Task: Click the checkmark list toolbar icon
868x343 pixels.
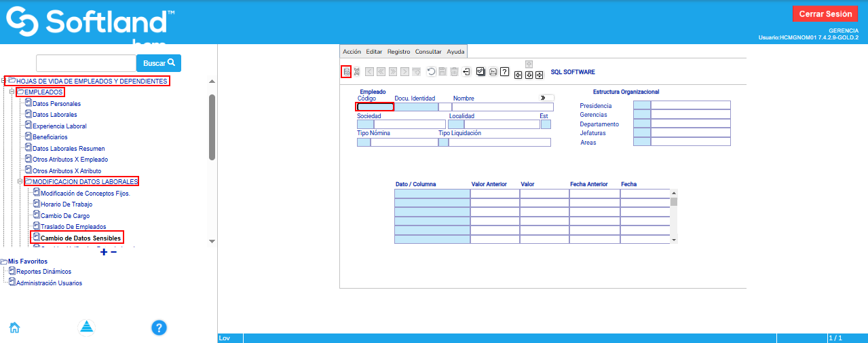Action: [480, 72]
